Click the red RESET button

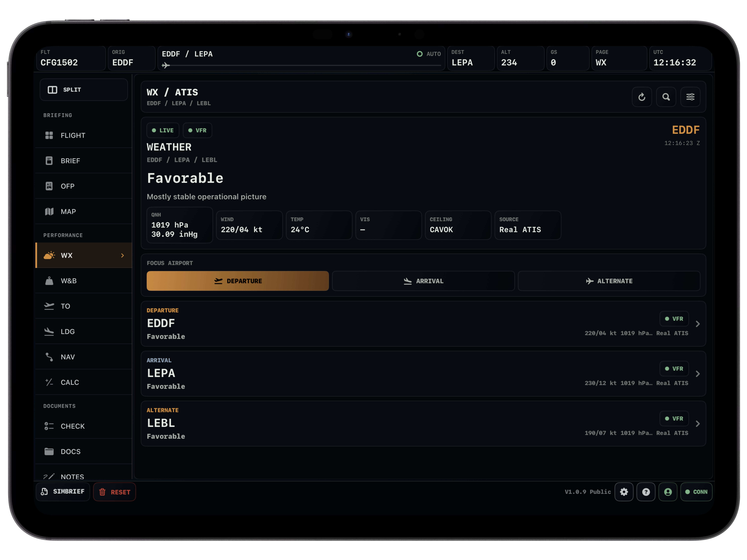pyautogui.click(x=115, y=492)
